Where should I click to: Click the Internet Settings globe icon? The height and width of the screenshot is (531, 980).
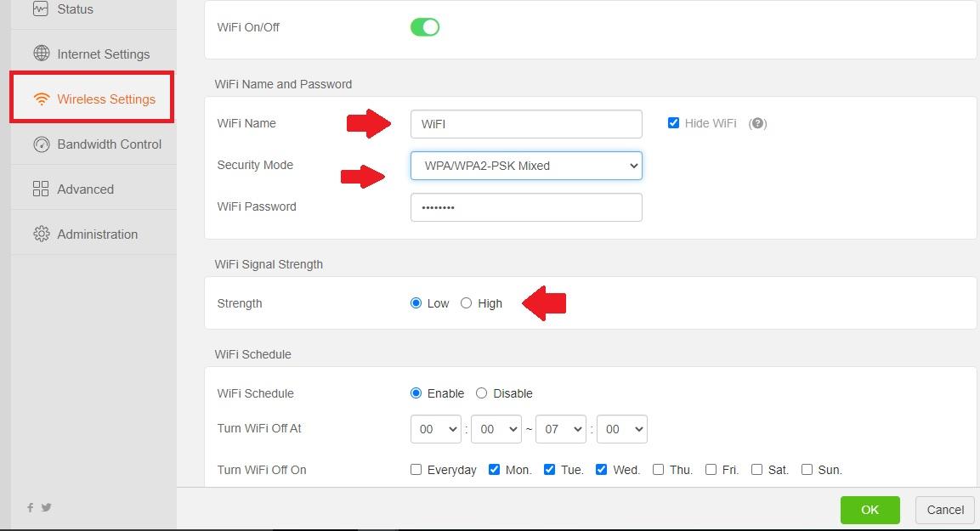click(x=42, y=54)
